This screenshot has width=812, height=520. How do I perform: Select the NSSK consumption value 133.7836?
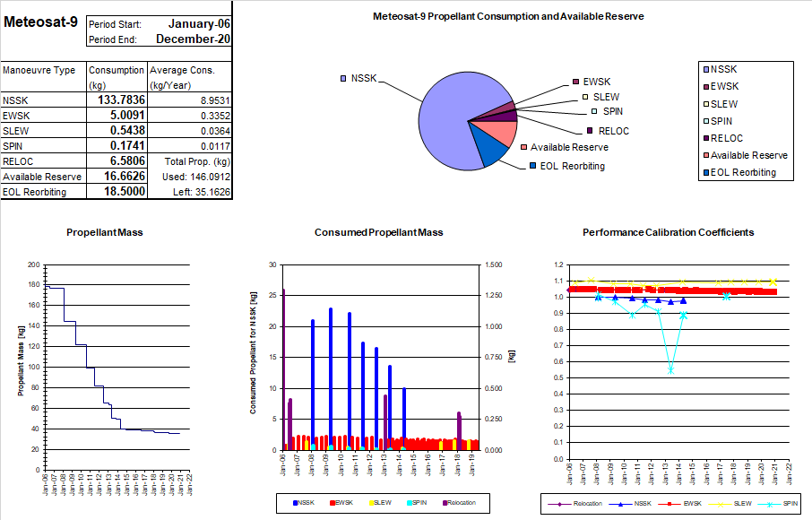point(122,100)
